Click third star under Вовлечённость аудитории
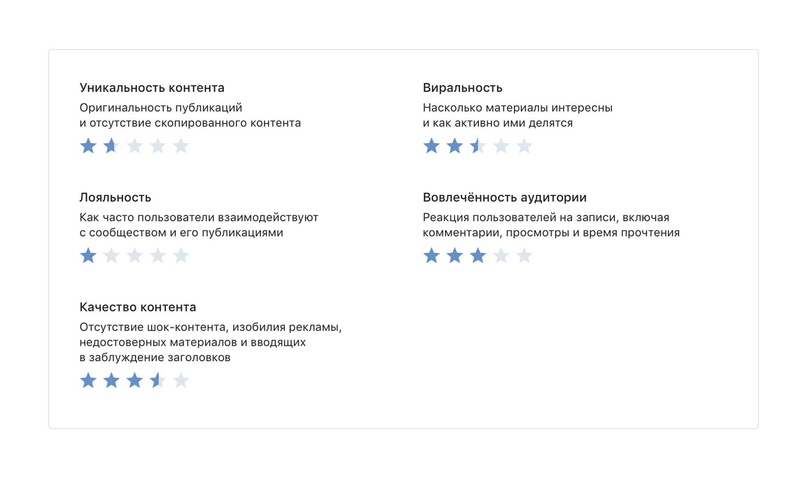The width and height of the screenshot is (807, 478). tap(478, 255)
